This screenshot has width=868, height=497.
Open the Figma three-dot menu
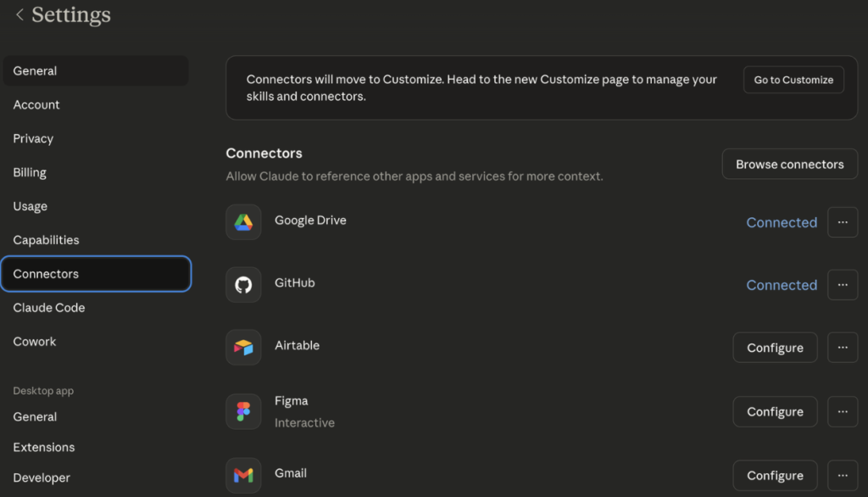tap(842, 411)
